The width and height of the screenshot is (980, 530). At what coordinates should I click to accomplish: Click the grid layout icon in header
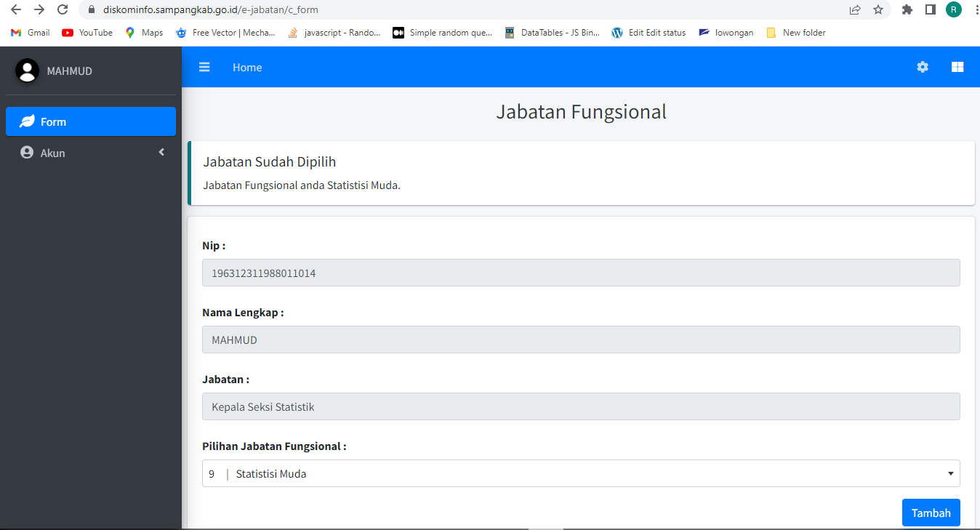(x=957, y=67)
